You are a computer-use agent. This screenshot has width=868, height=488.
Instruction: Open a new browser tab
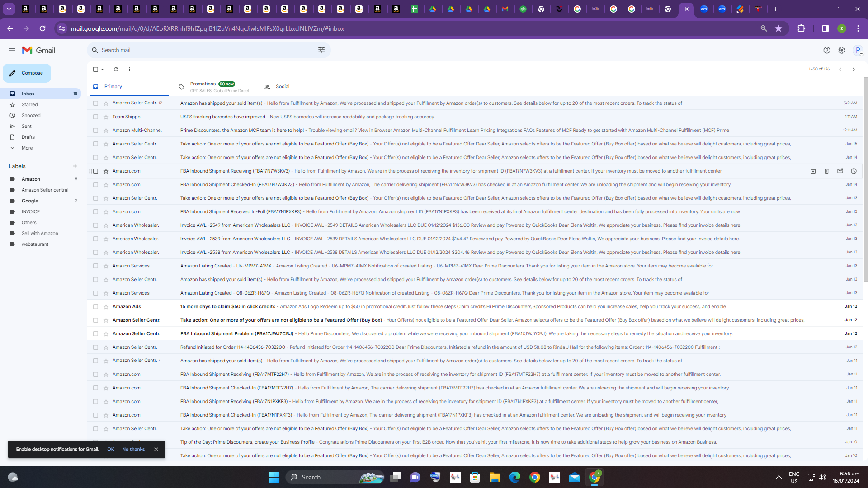tap(775, 9)
